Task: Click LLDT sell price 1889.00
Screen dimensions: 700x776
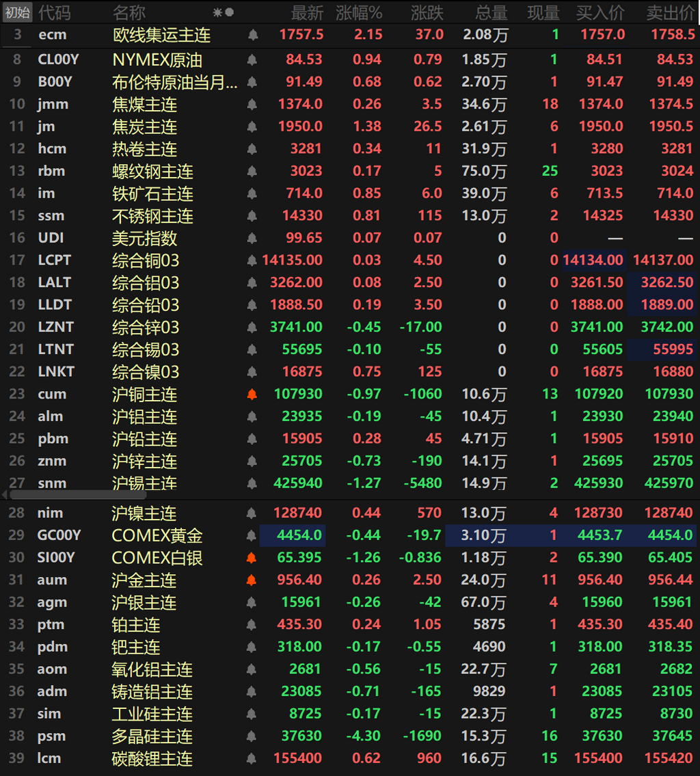Action: pos(667,305)
